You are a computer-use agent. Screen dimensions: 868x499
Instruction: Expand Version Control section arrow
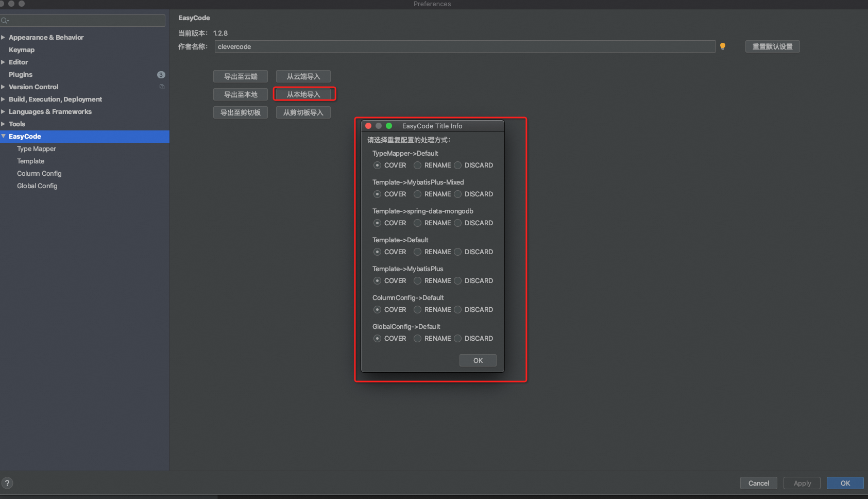[3, 87]
